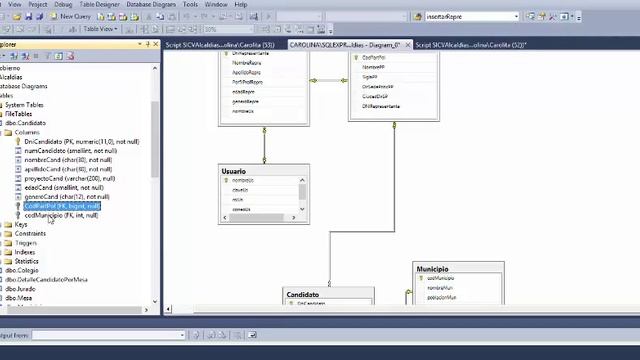Image resolution: width=640 pixels, height=360 pixels.
Task: Click the Refresh icon in Object Explorer toolbar
Action: (x=59, y=56)
